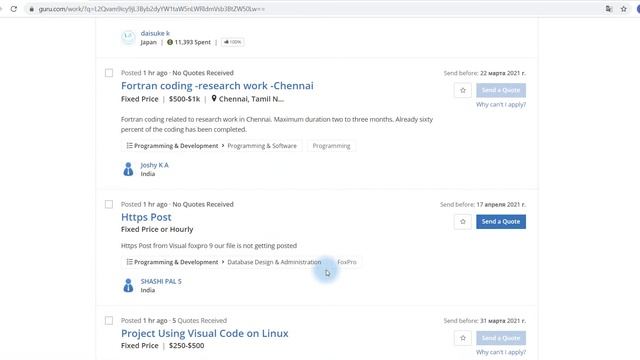Bookmark this page with the star icon
The height and width of the screenshot is (360, 640).
click(x=624, y=9)
